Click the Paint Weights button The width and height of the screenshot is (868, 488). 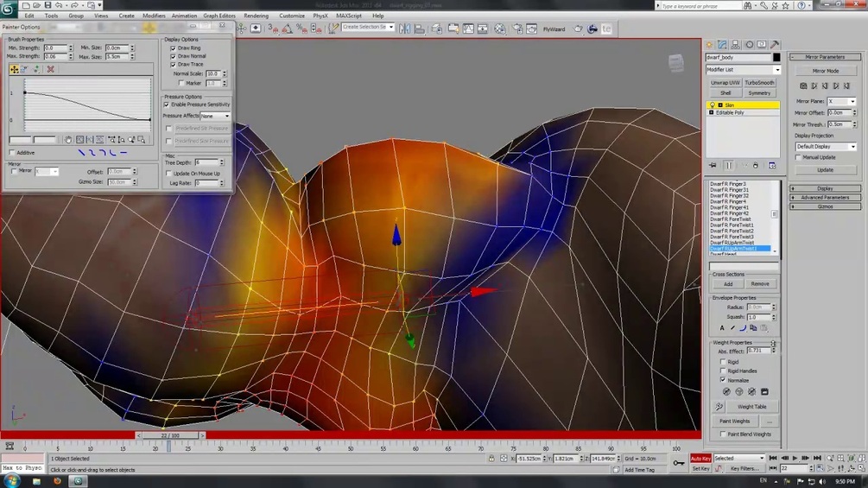735,421
